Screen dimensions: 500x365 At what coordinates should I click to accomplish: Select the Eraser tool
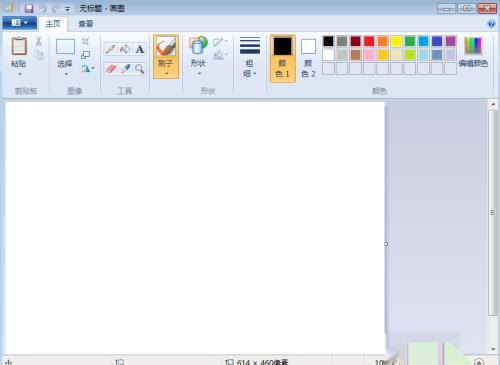tap(110, 69)
